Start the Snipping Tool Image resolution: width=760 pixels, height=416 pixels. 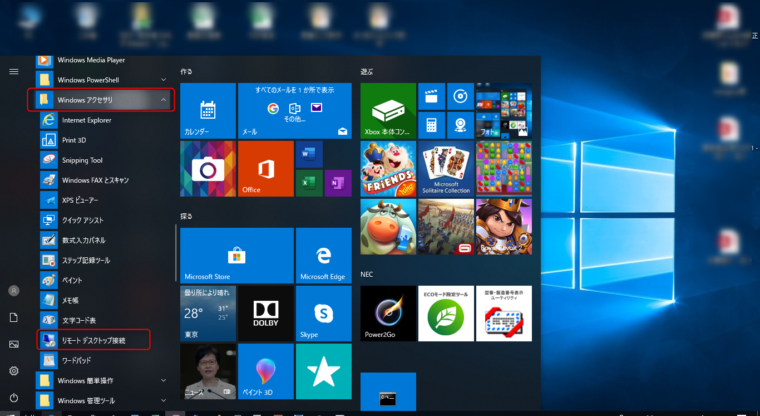(104, 160)
